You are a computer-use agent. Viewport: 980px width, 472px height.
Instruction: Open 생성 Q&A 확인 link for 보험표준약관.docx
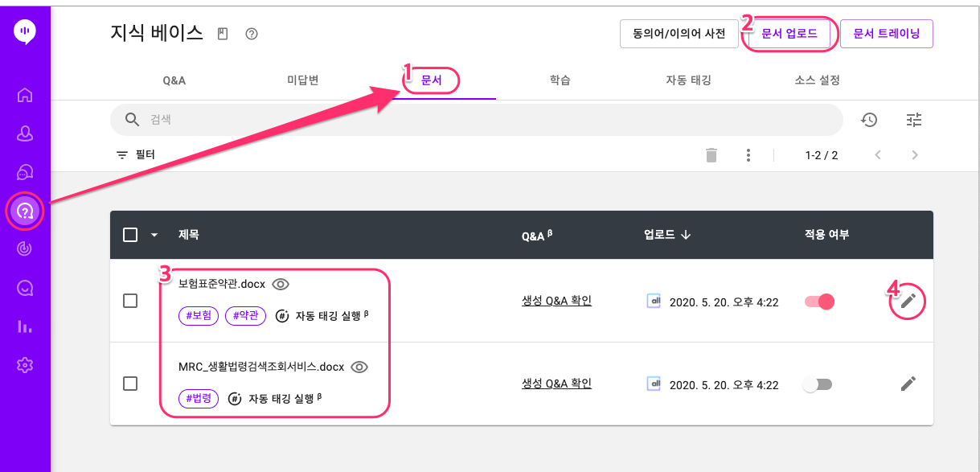coord(556,301)
